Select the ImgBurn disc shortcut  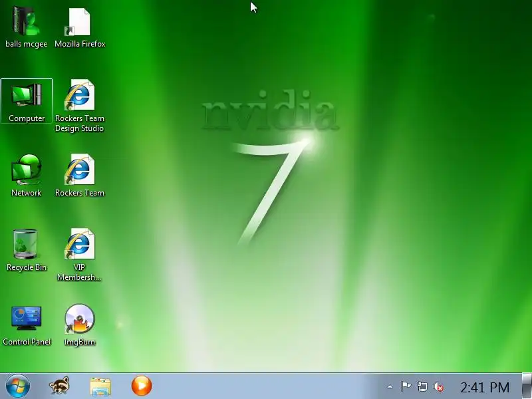[x=80, y=325]
